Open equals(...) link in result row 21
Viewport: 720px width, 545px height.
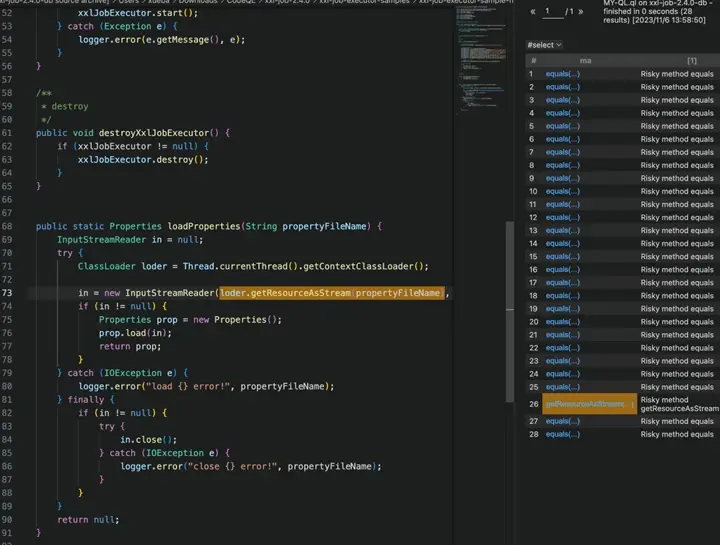click(x=562, y=335)
